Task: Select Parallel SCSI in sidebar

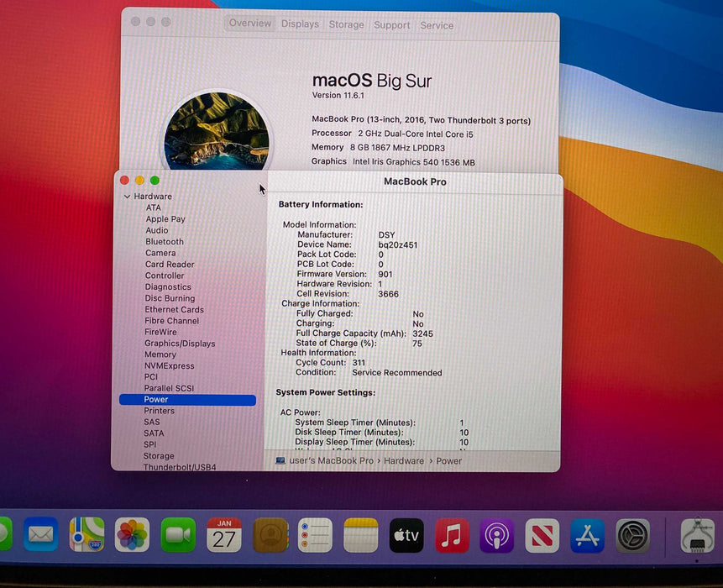Action: (x=169, y=388)
